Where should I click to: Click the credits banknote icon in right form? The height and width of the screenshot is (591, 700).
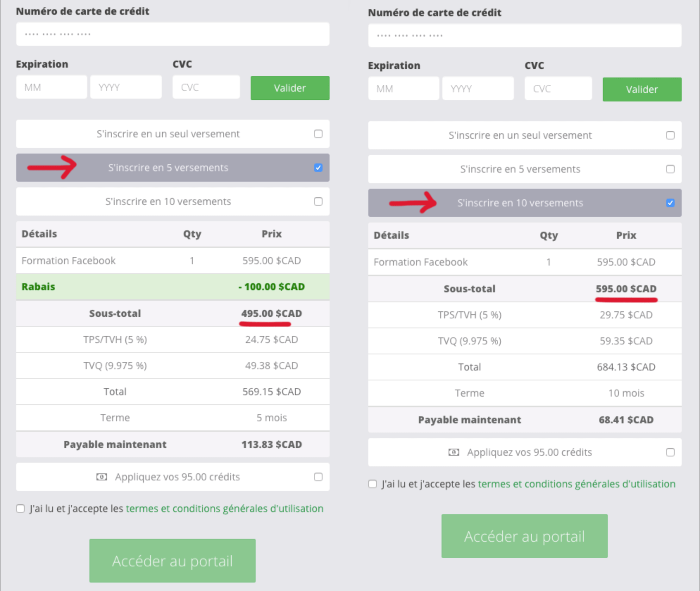(454, 452)
